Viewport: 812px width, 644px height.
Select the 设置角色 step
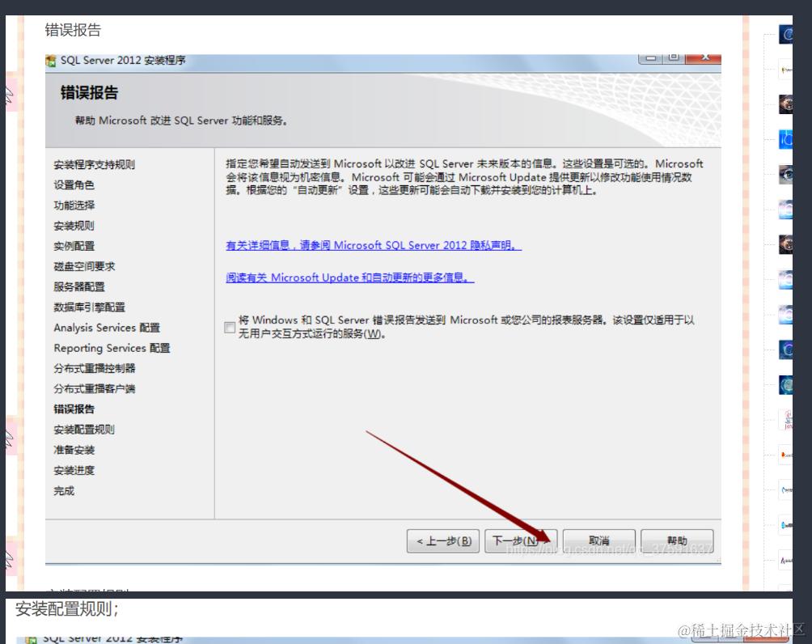click(x=74, y=184)
